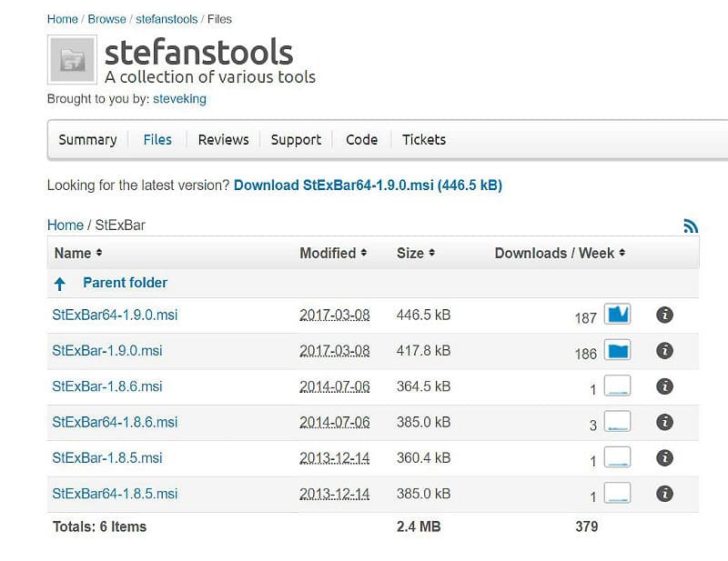Sort files by Modified date
The width and height of the screenshot is (728, 561).
(x=333, y=253)
